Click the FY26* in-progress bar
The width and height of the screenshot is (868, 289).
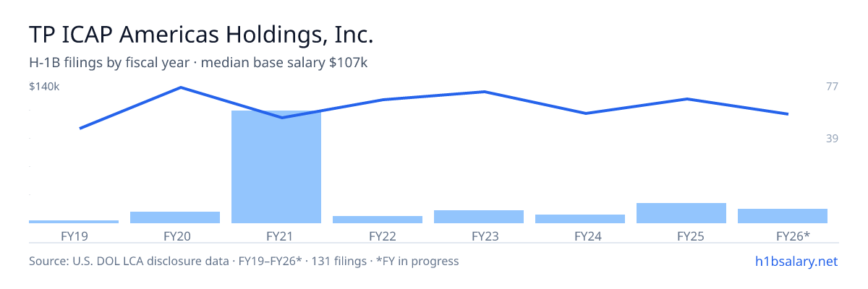tap(783, 216)
